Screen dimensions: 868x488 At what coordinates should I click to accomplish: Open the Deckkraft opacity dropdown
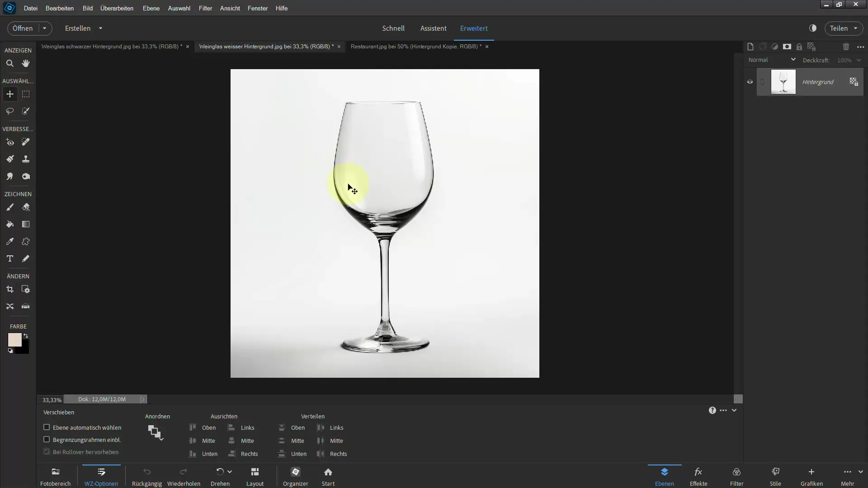pyautogui.click(x=863, y=60)
